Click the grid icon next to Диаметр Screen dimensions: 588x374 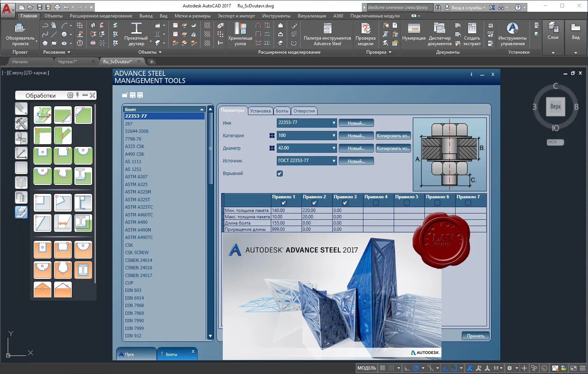point(272,148)
